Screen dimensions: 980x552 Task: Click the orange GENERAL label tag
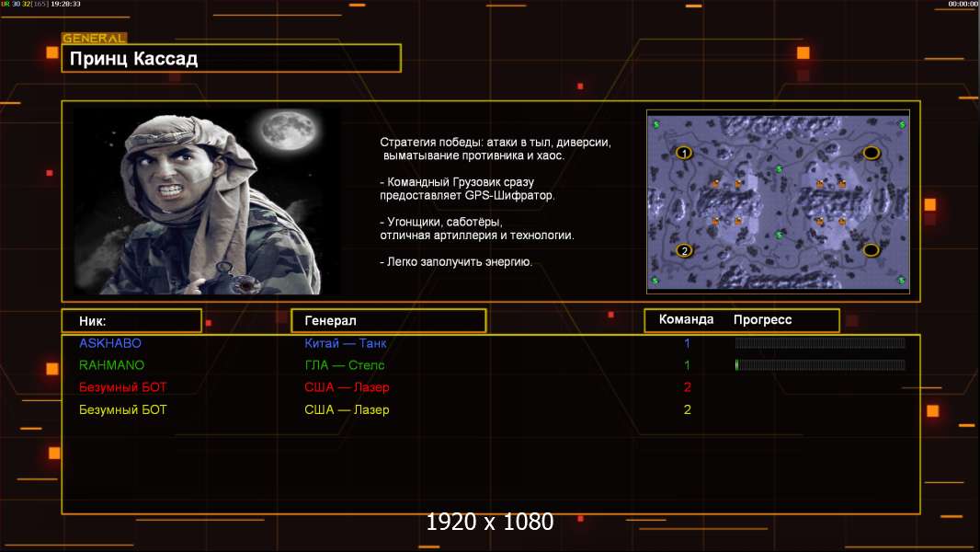(x=95, y=38)
